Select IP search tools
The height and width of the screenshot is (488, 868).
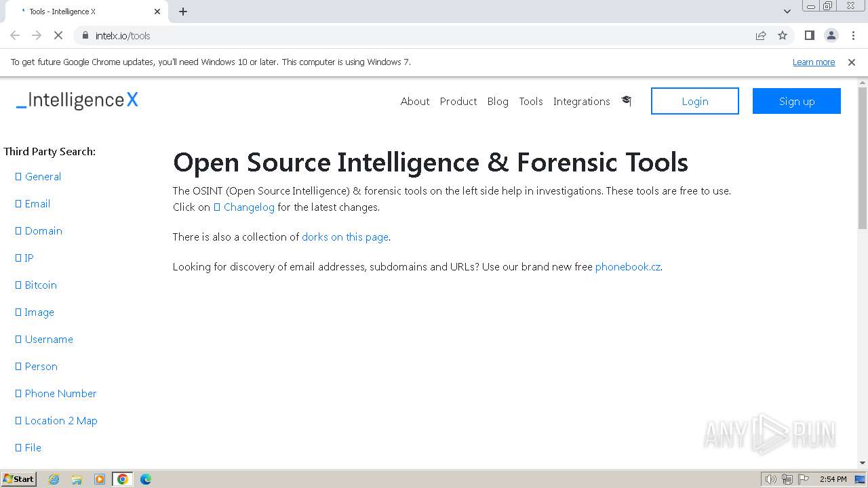coord(24,258)
